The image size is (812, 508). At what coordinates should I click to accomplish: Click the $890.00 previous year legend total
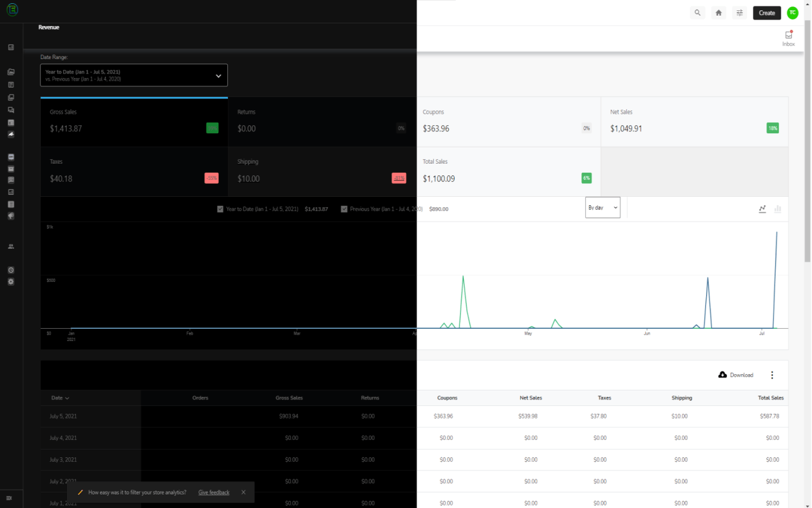(438, 209)
